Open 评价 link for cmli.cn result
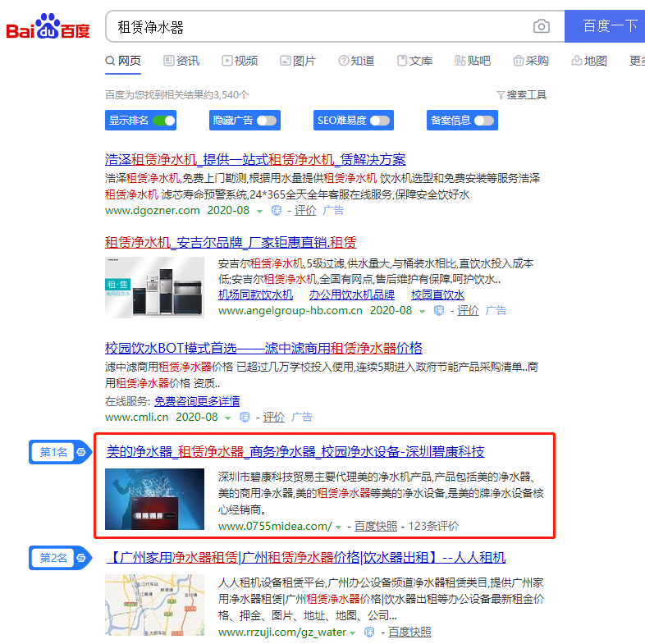The image size is (645, 644). click(x=274, y=418)
